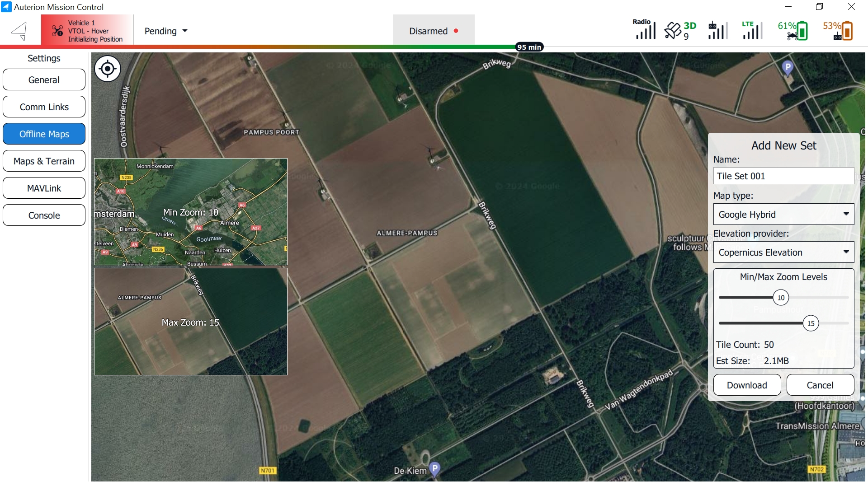868x486 pixels.
Task: Cancel the Add New Set dialog
Action: (x=820, y=385)
